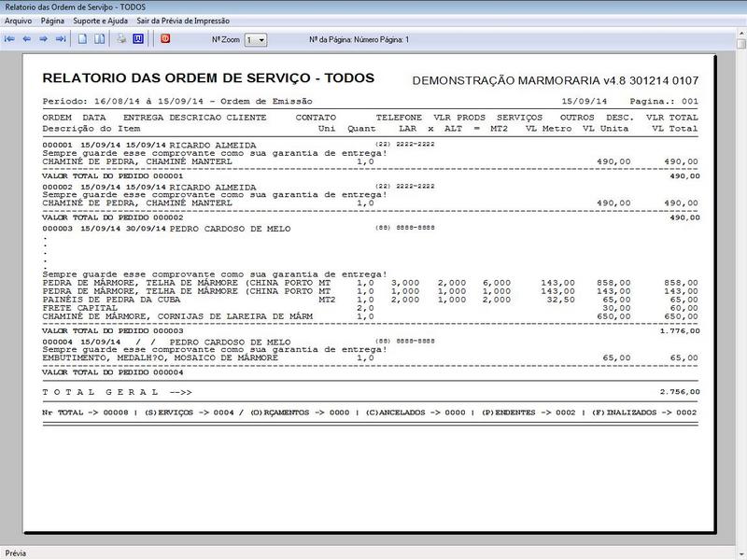Click order 000003 PEDRO CARDOSO DE MELO row
Screen dimensions: 747x560
pos(238,229)
